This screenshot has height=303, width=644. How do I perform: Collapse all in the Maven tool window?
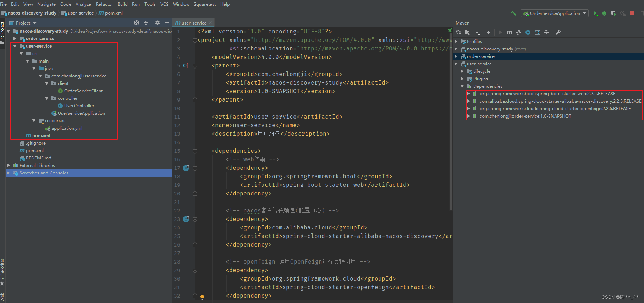(x=546, y=32)
